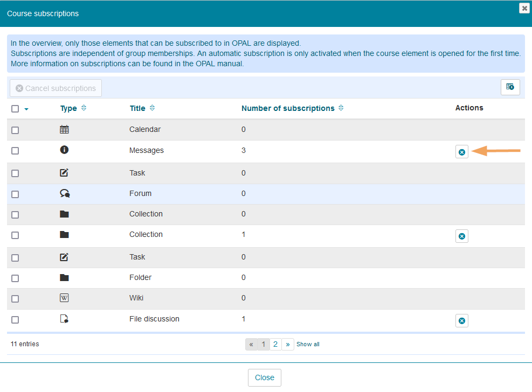Dismiss dialog using the top-right X
The image size is (532, 392).
click(523, 8)
